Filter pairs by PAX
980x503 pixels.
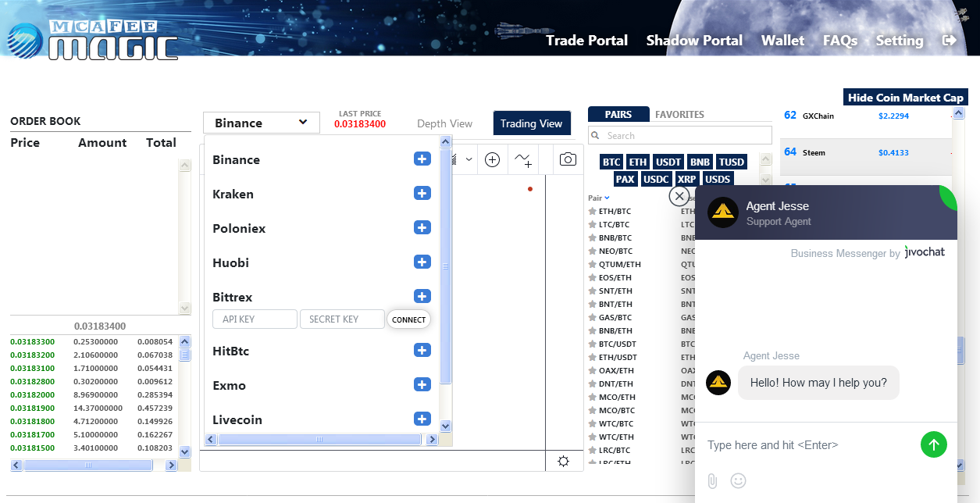tap(625, 179)
